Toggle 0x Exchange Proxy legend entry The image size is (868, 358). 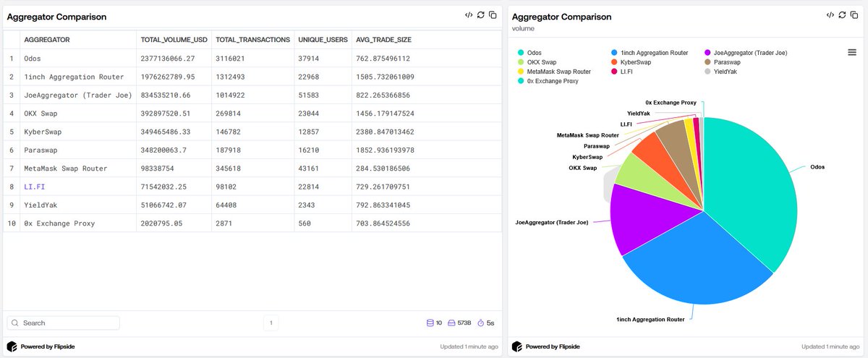[x=548, y=81]
